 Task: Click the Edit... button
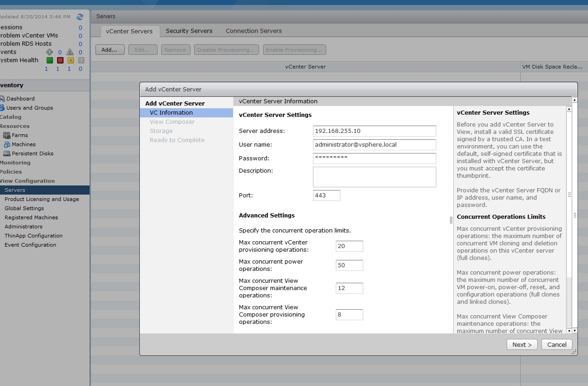coord(143,50)
